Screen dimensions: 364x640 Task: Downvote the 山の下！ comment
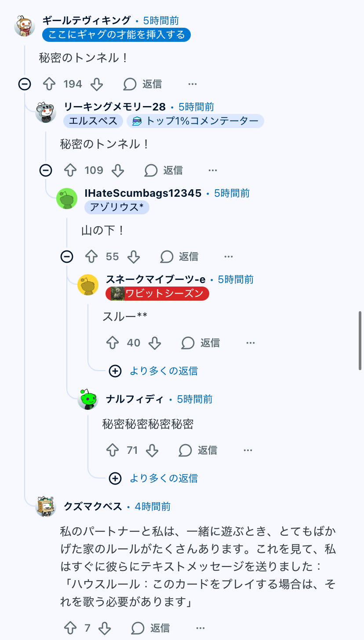coord(133,257)
